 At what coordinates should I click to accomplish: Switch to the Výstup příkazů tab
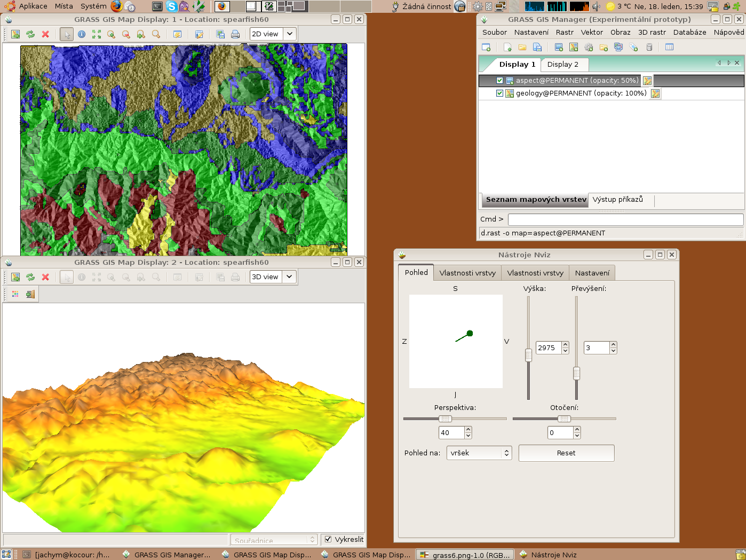(618, 200)
